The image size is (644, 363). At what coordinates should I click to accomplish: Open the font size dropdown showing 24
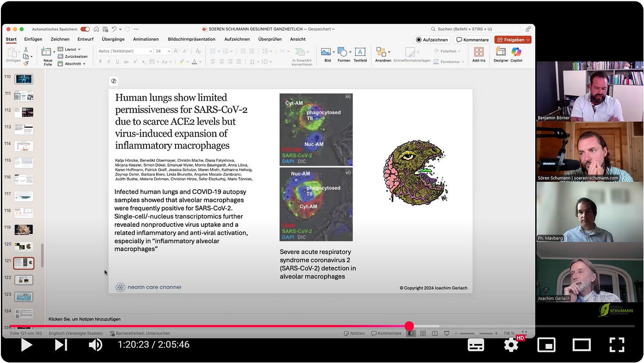point(163,51)
